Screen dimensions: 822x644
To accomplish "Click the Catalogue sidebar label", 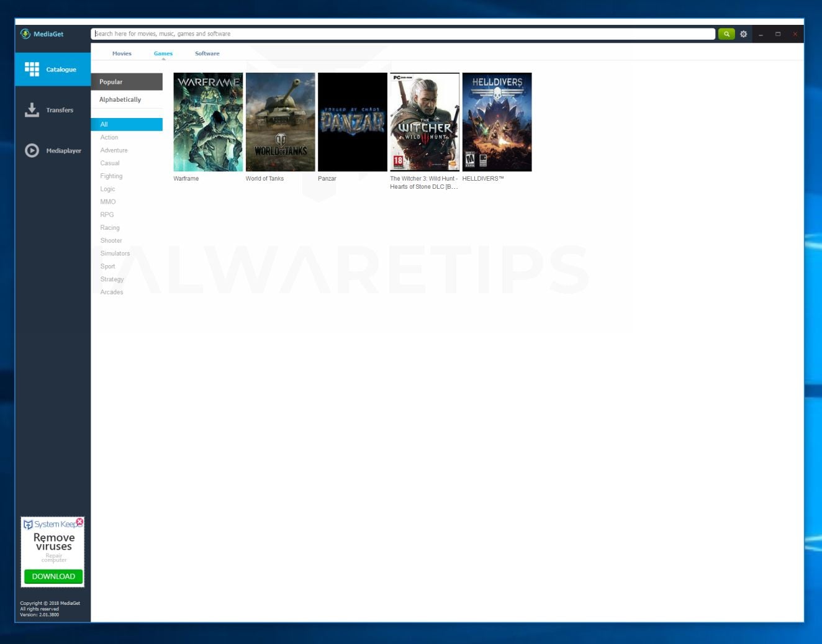I will (x=61, y=70).
